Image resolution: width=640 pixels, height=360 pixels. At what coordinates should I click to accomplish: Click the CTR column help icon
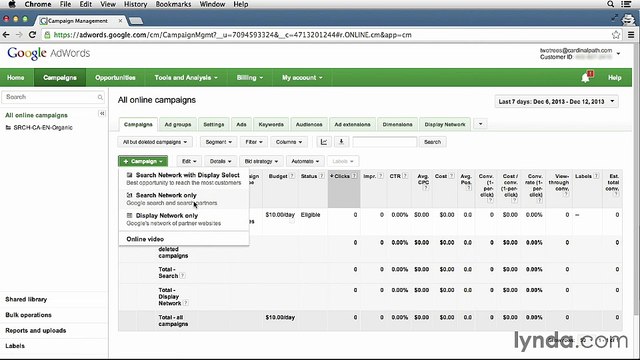405,176
